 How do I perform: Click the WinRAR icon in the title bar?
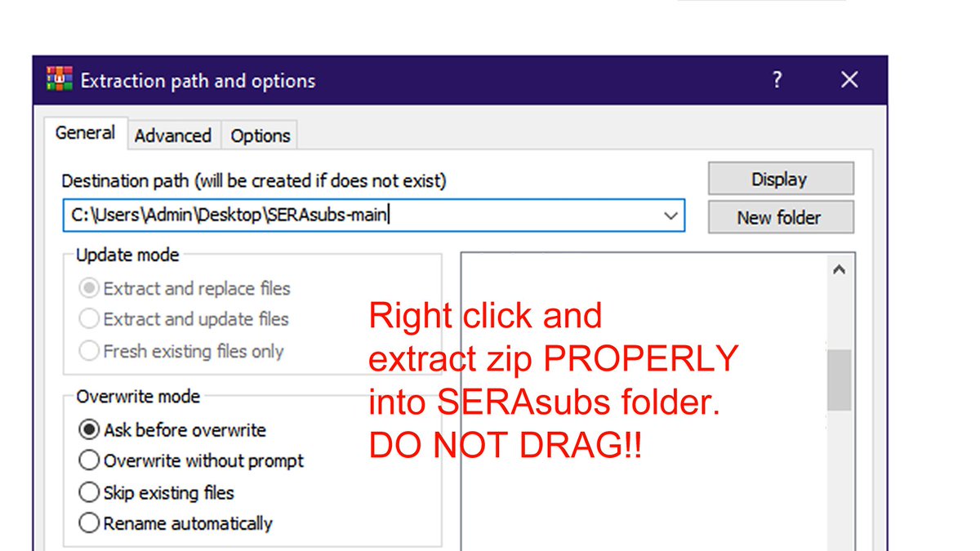point(59,80)
